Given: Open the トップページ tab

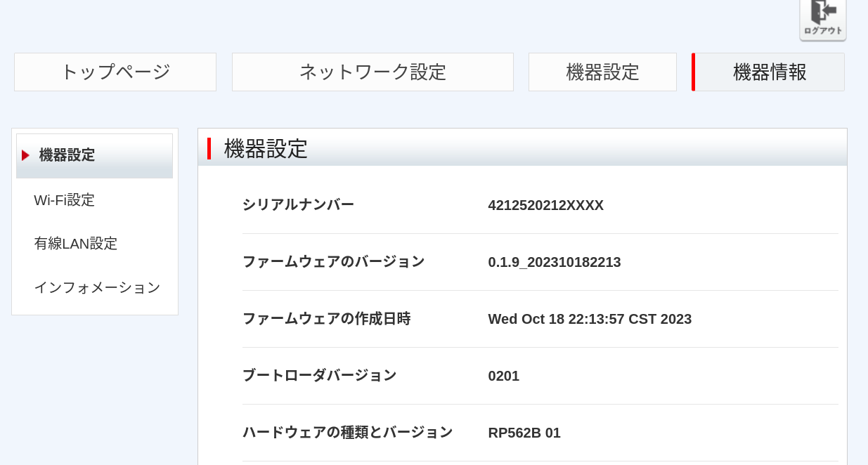Looking at the screenshot, I should [115, 72].
